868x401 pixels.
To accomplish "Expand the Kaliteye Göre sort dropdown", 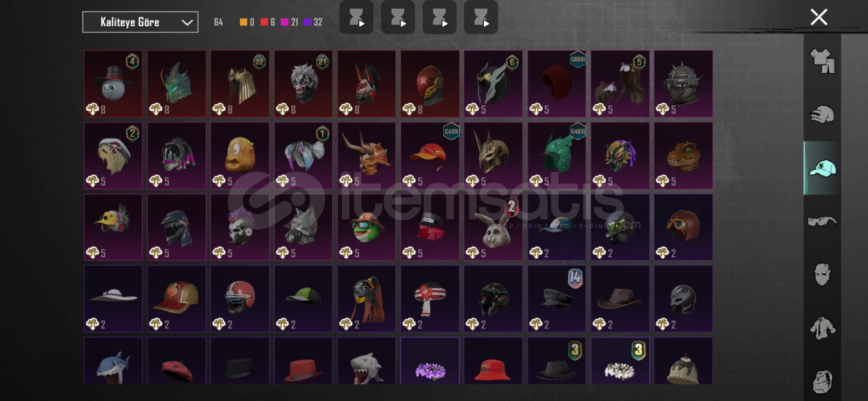I will 140,22.
